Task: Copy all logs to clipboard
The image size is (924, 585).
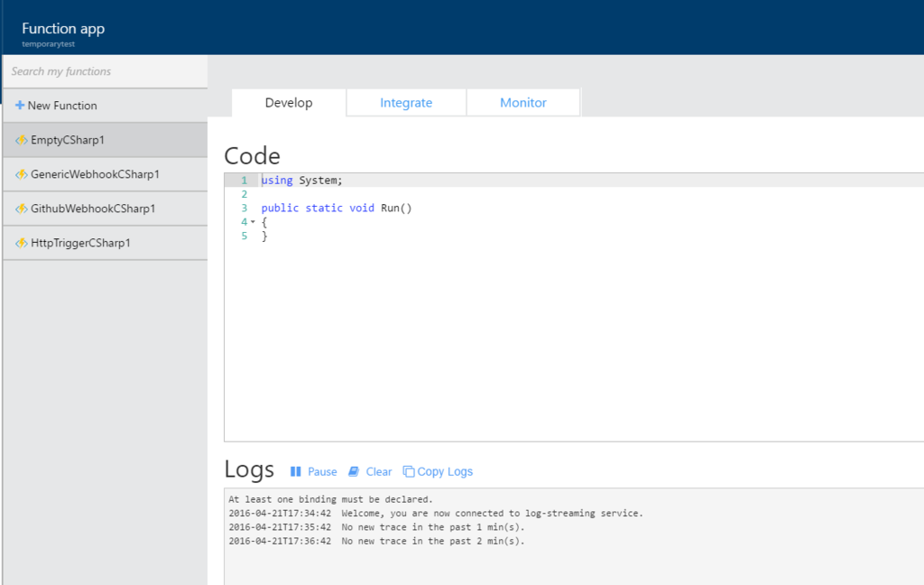Action: [x=444, y=470]
